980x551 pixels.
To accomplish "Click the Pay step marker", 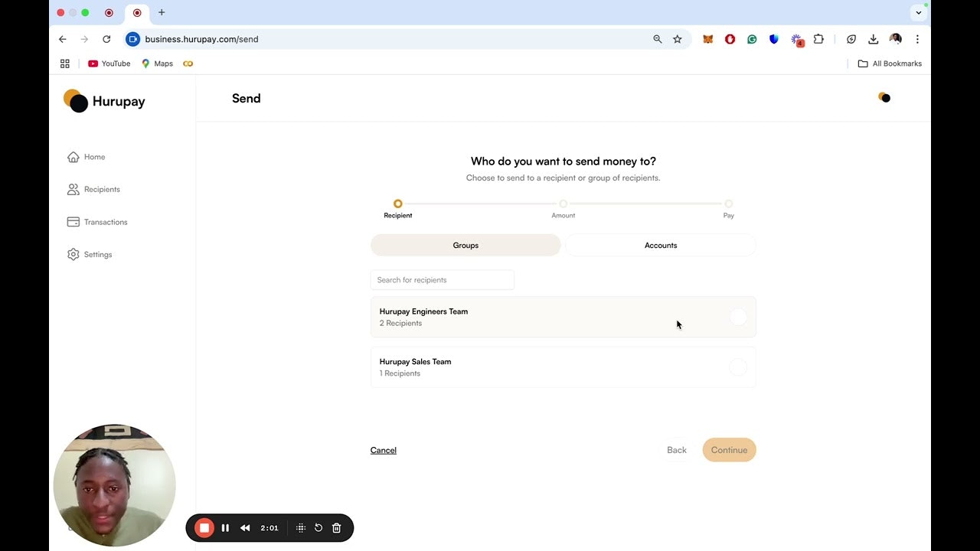I will point(729,204).
